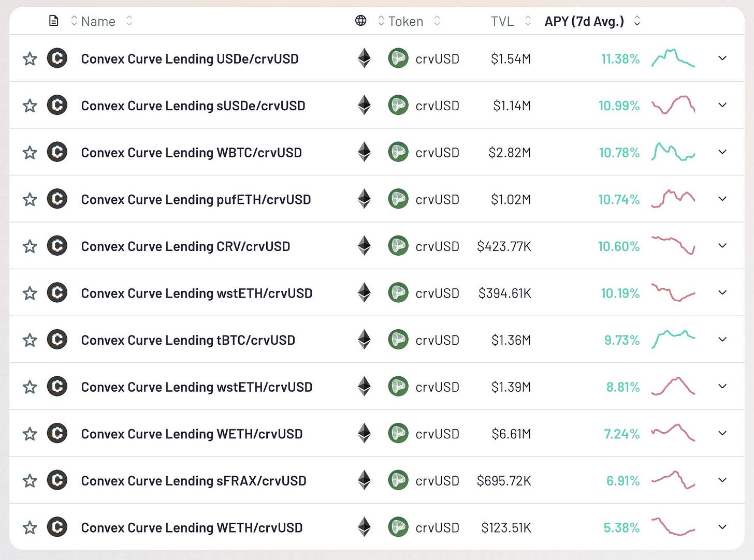754x560 pixels.
Task: Toggle the favorite star for WBTC/crvUSD
Action: 30,152
